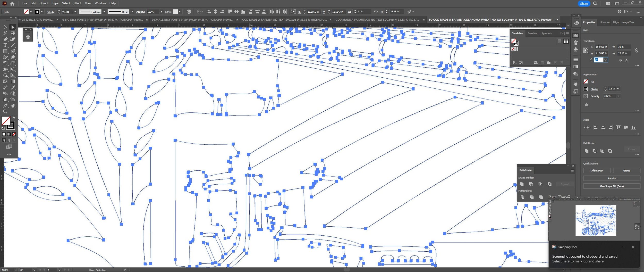The height and width of the screenshot is (272, 644).
Task: Open Stroke weight dropdown in Properties panel
Action: coord(618,89)
